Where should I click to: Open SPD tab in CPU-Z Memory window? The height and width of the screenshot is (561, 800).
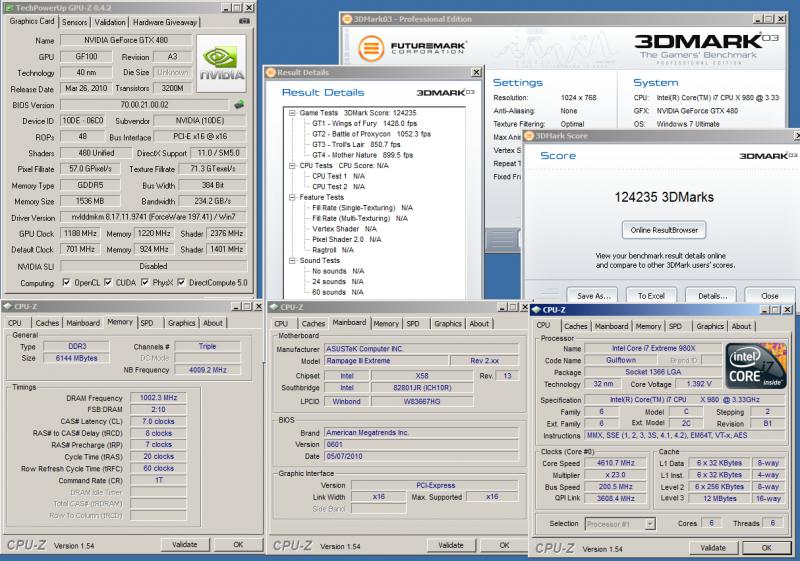pyautogui.click(x=147, y=323)
